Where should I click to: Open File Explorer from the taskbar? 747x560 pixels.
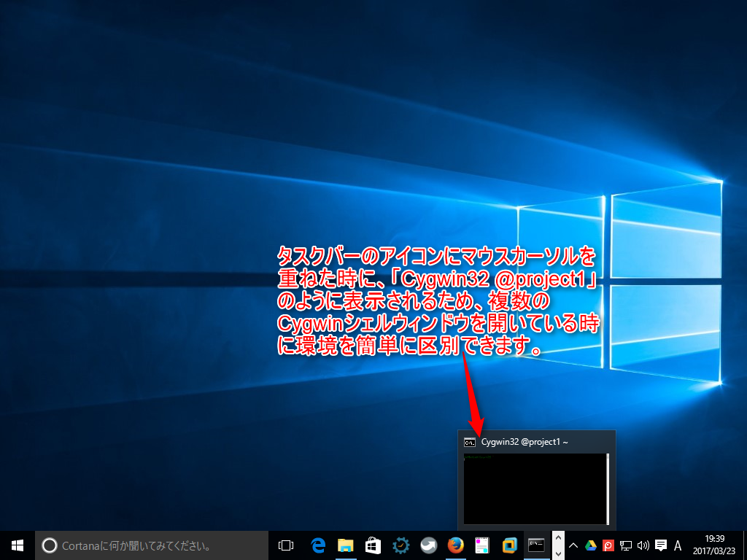[345, 545]
